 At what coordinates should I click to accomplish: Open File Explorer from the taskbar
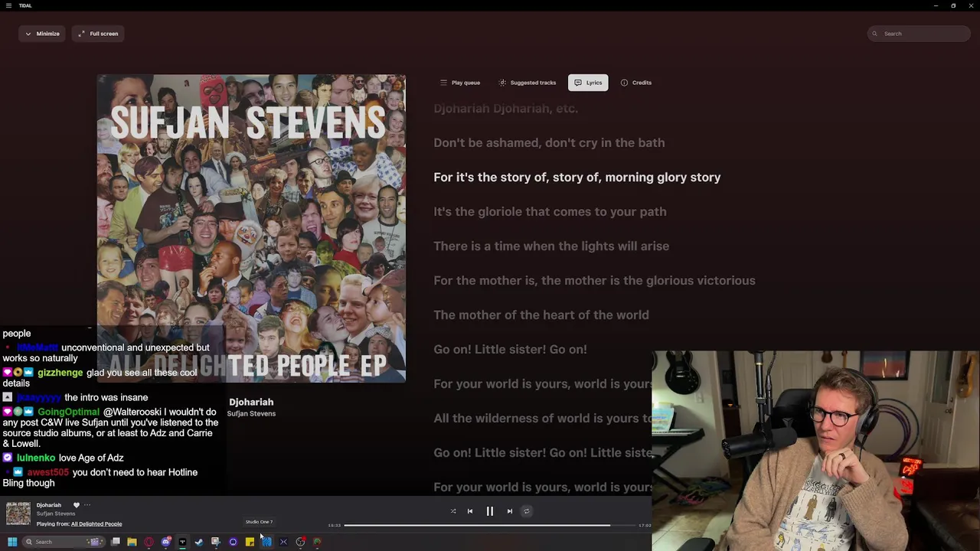[132, 542]
